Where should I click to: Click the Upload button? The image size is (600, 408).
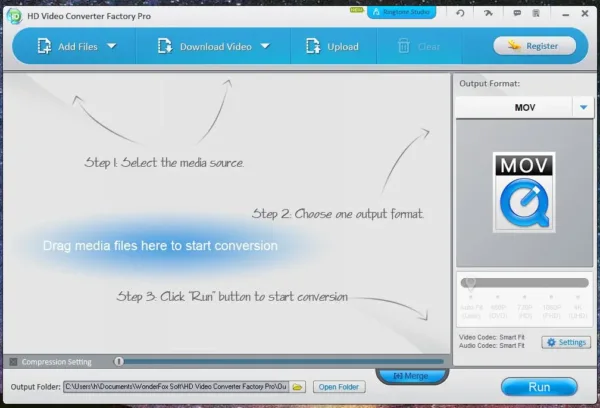tap(332, 46)
